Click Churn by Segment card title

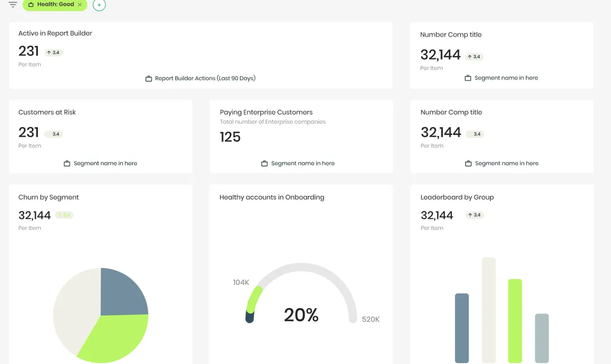point(49,197)
